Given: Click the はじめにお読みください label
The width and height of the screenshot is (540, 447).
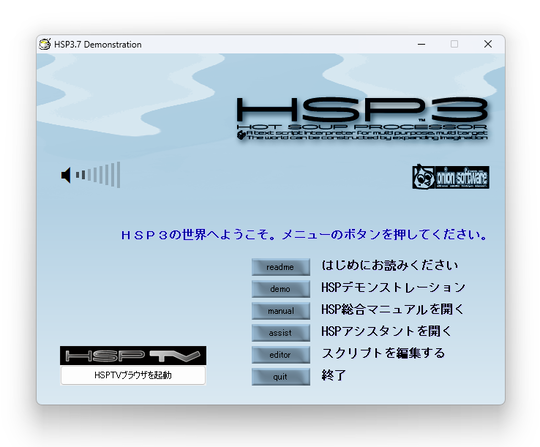Looking at the screenshot, I should [x=390, y=266].
